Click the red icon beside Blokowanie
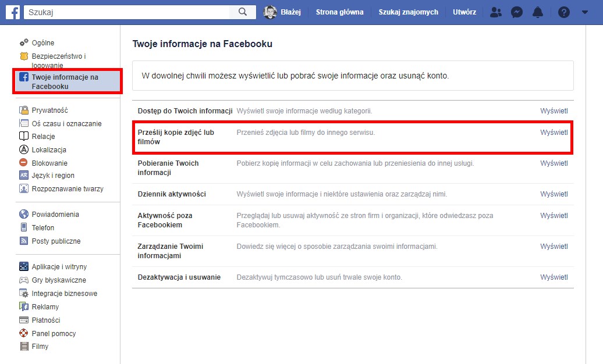The height and width of the screenshot is (364, 603). pyautogui.click(x=23, y=163)
